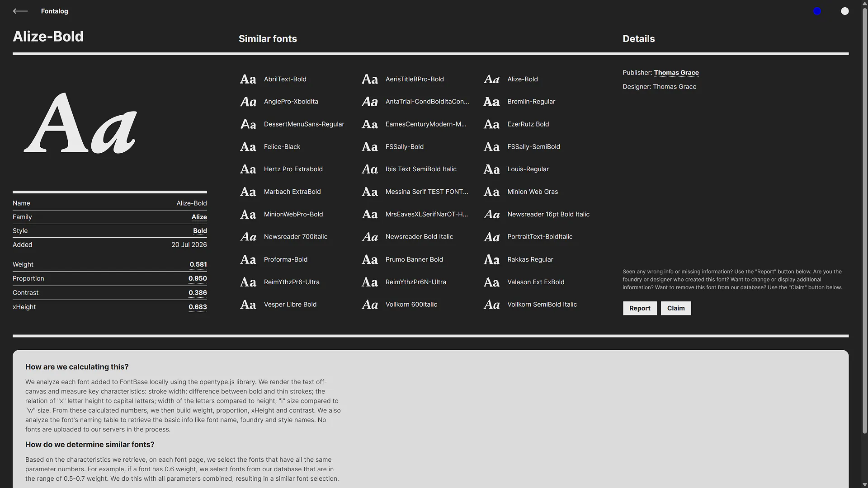Screen dimensions: 868x488
Task: Click the AntaTrial-CondBoldItaCon Aa preview icon
Action: point(370,102)
